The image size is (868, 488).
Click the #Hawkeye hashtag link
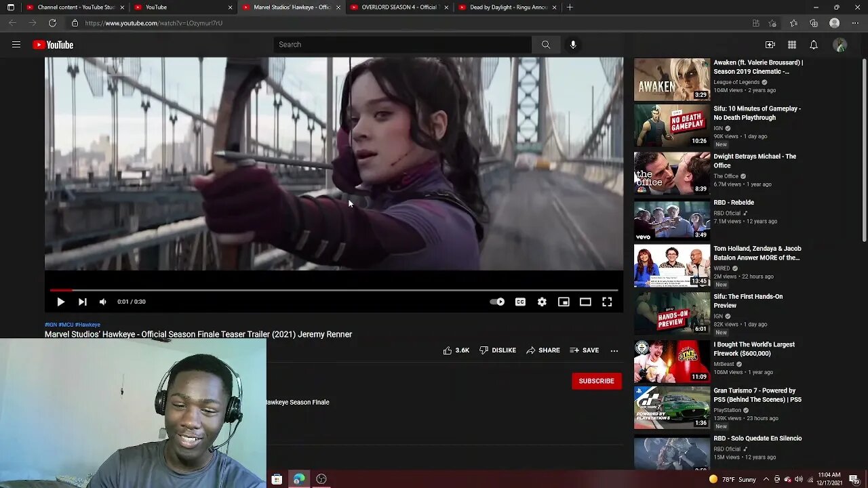point(87,325)
